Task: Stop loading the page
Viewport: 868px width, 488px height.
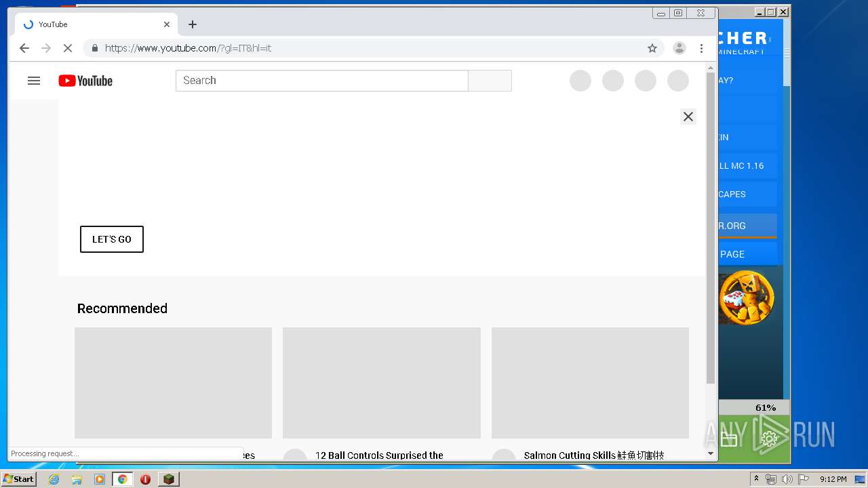Action: point(68,48)
